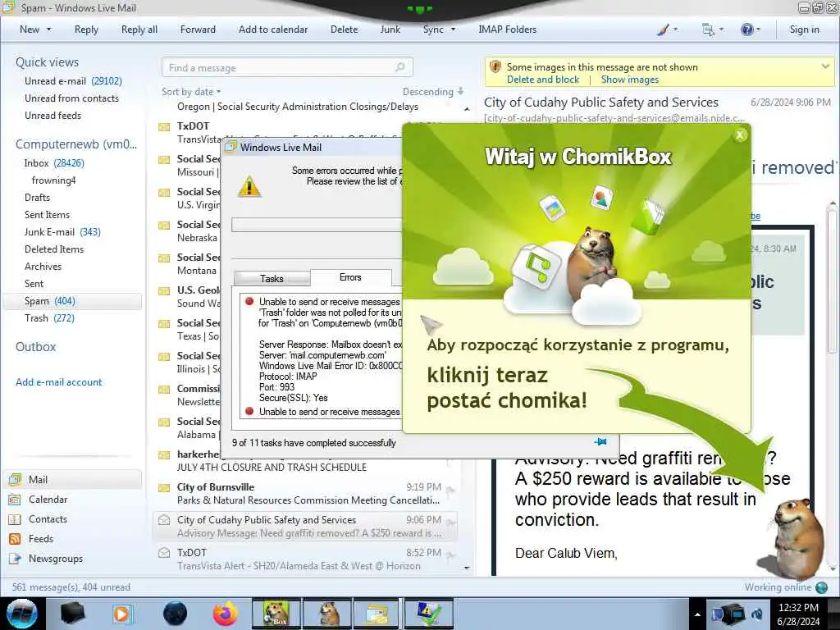Screen dimensions: 840x630
Task: Open Windows Start button
Action: click(22, 614)
